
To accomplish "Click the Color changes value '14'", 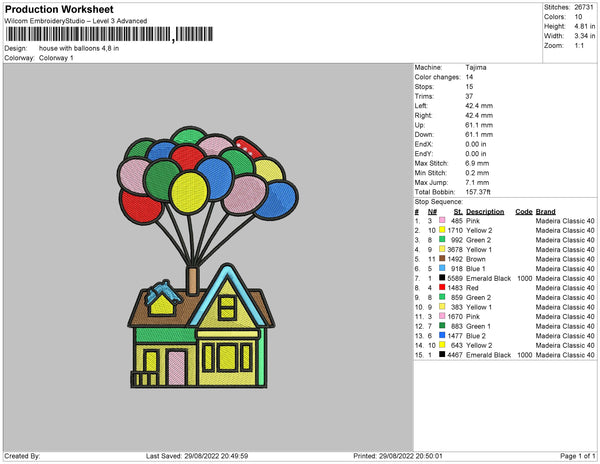I will pyautogui.click(x=470, y=77).
